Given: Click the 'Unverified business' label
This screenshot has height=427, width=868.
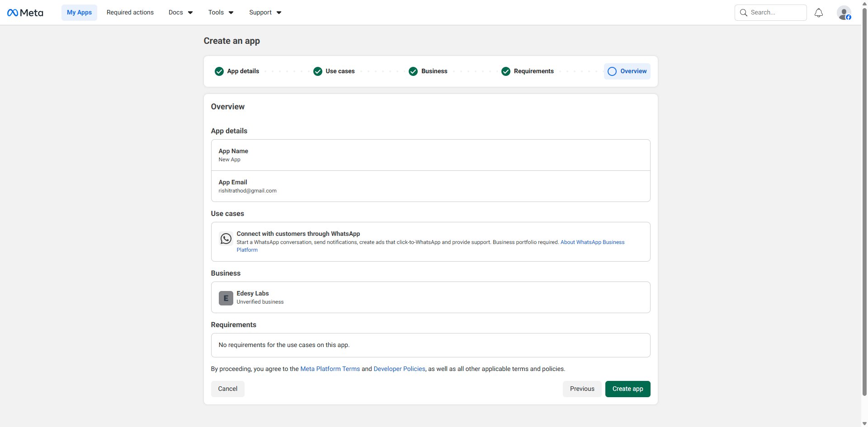Looking at the screenshot, I should 260,302.
